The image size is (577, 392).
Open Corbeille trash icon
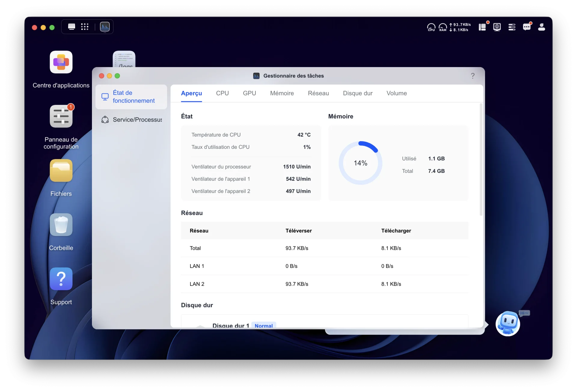(x=61, y=225)
